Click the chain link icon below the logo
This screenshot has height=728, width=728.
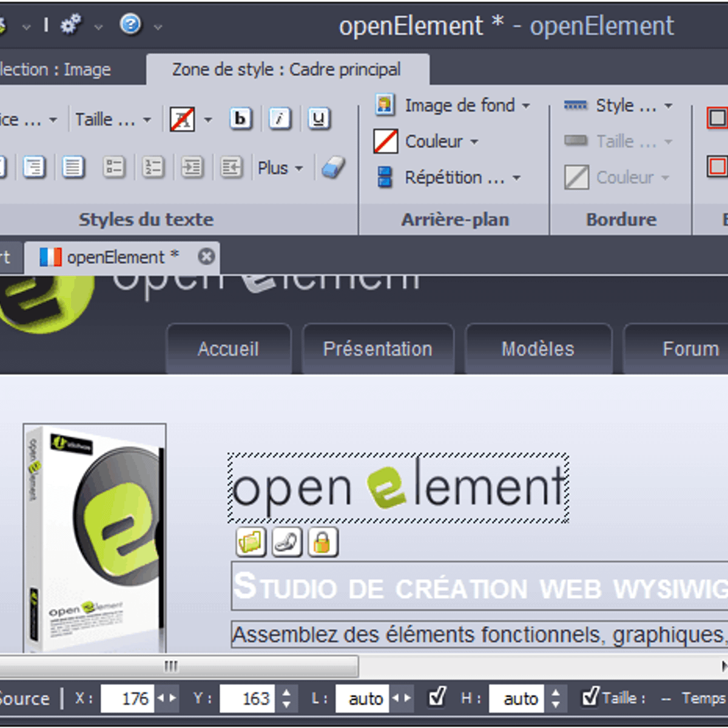point(287,542)
